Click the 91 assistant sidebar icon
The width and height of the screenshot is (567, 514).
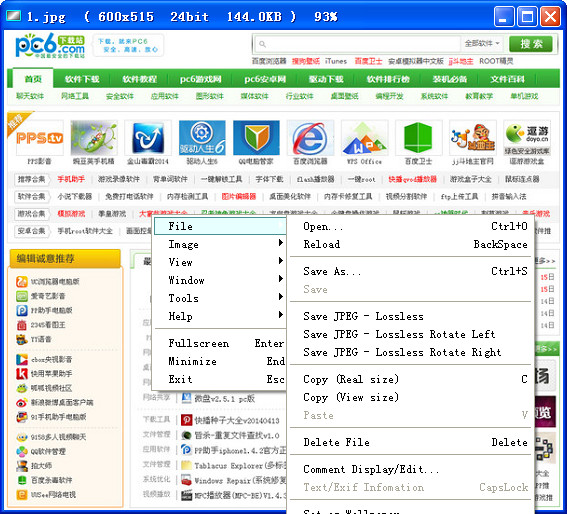[x=22, y=417]
